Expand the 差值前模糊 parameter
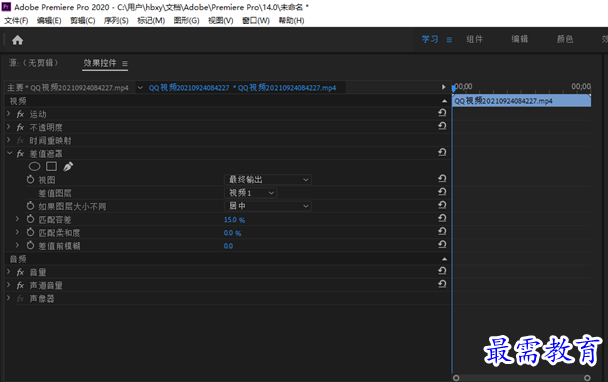 (x=17, y=245)
